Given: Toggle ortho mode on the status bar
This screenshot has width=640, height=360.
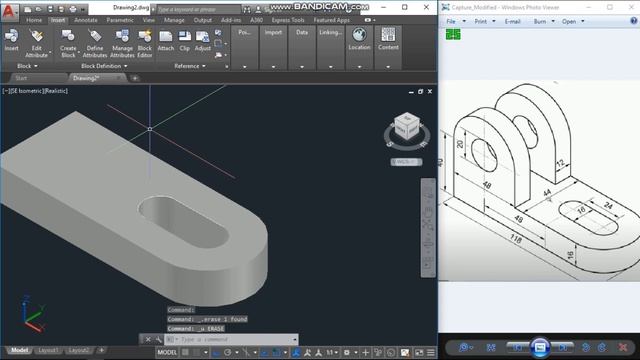Looking at the screenshot, I should (x=216, y=352).
